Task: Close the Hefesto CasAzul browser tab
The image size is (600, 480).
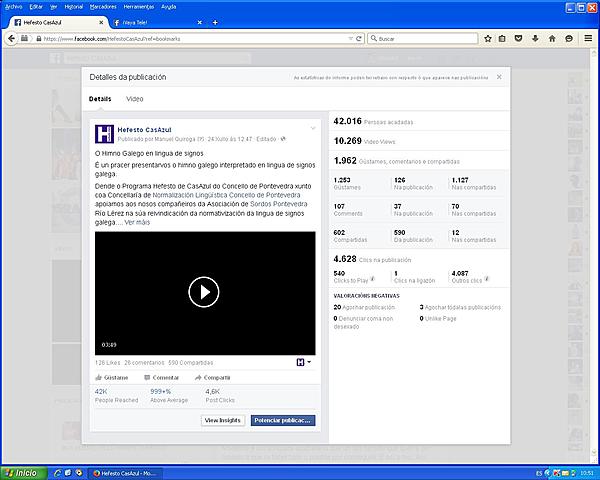Action: 101,23
